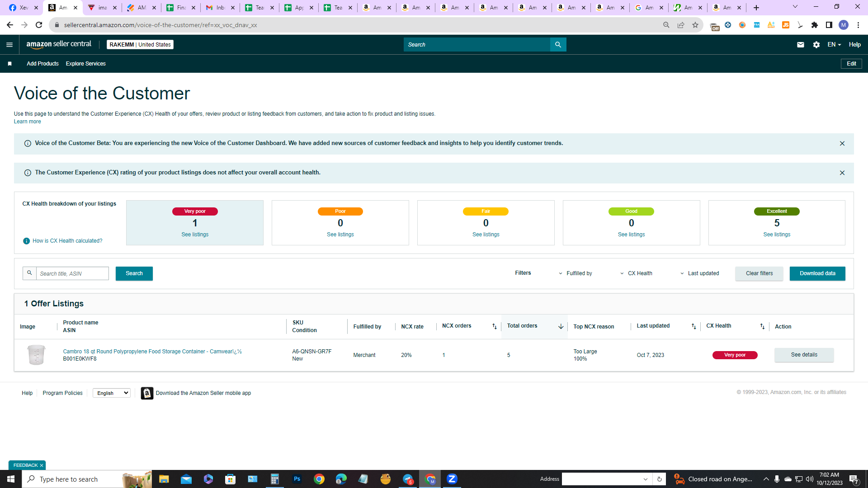Image resolution: width=868 pixels, height=488 pixels.
Task: Click the Edit button in navigation bar
Action: 851,64
